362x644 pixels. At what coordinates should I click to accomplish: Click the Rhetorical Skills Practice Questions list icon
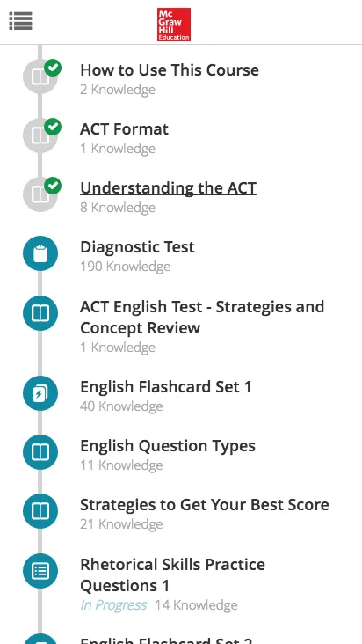(40, 571)
